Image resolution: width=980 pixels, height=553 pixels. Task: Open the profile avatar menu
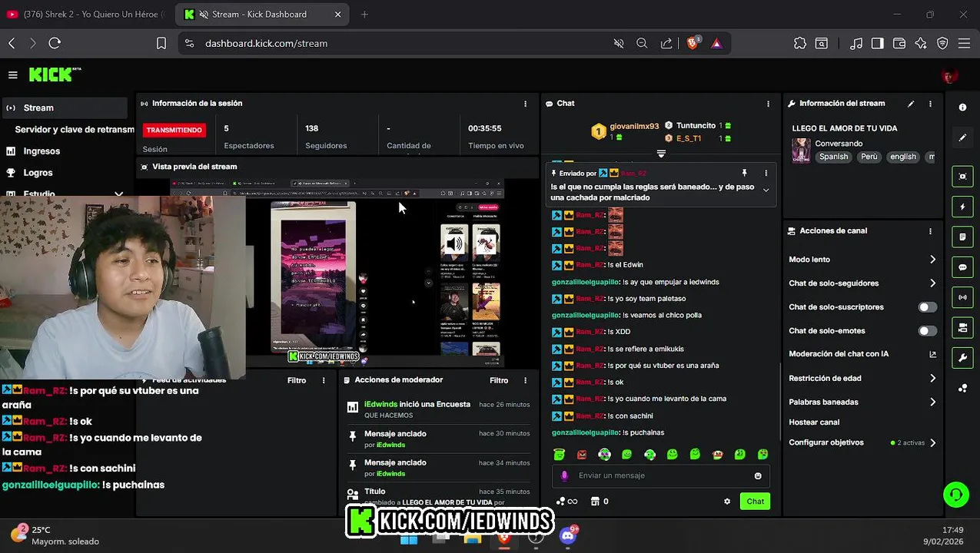tap(949, 75)
